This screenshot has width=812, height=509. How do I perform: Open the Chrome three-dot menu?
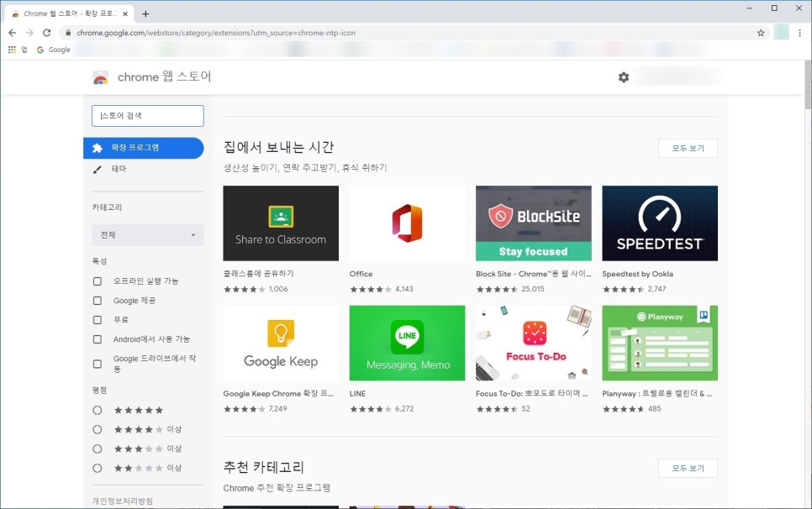pyautogui.click(x=799, y=33)
